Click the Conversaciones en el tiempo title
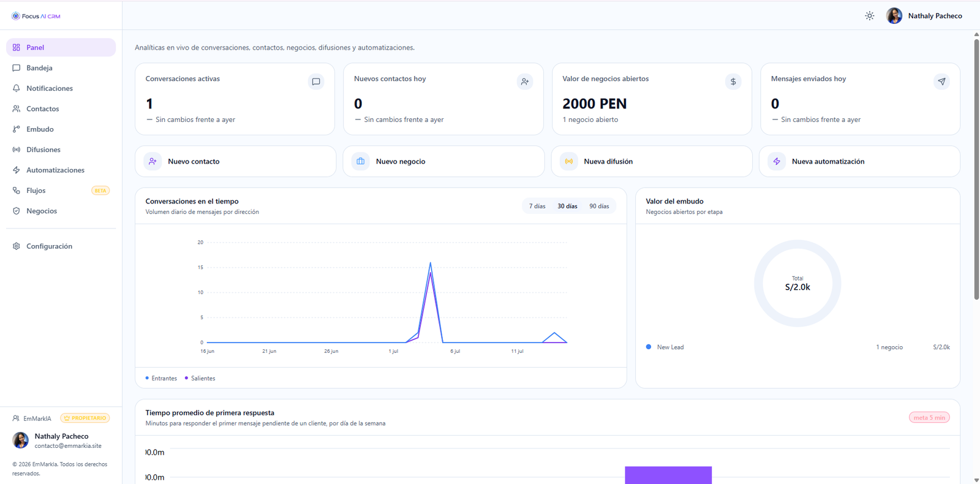The image size is (980, 484). [192, 201]
